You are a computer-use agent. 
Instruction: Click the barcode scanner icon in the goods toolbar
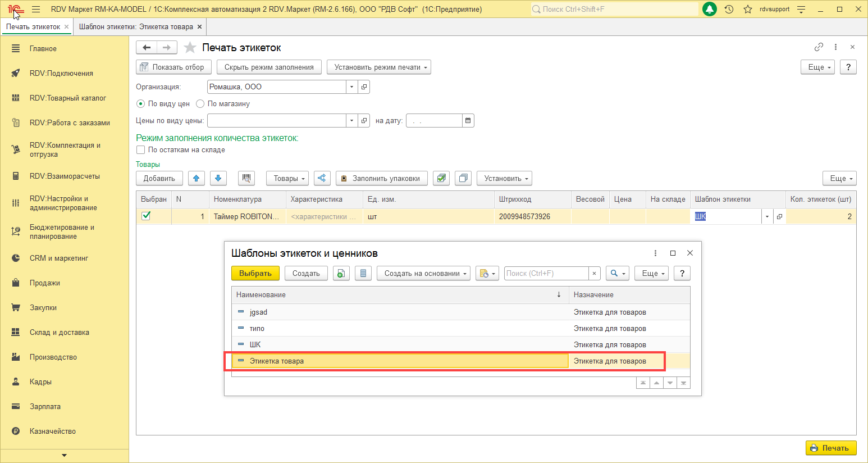click(x=246, y=178)
